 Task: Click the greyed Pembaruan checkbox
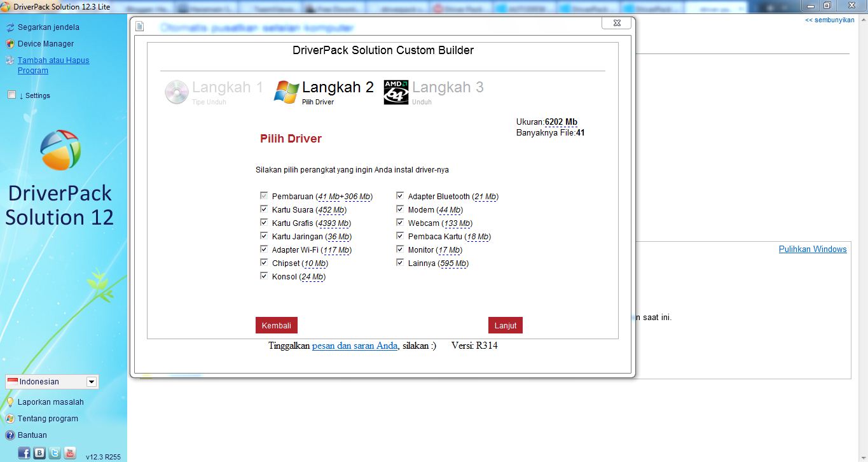[264, 195]
